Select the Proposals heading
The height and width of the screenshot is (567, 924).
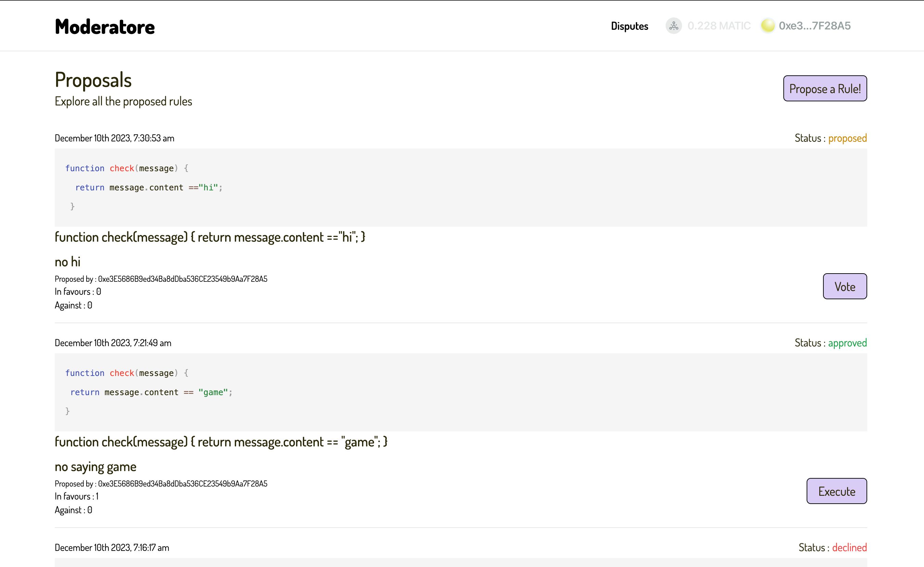(93, 80)
